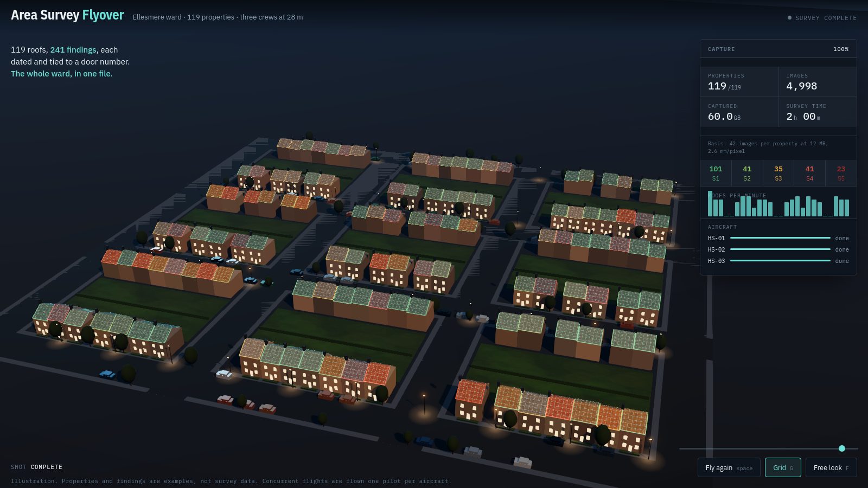Click the HS-01 aircraft progress bar
Screen dimensions: 868x488
[x=780, y=238]
